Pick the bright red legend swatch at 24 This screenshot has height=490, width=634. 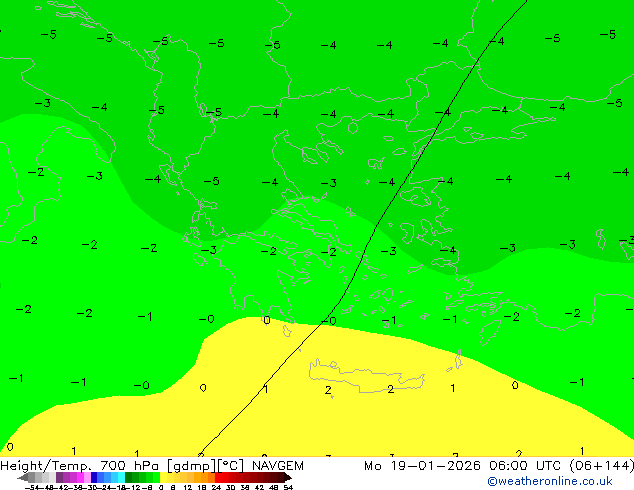(x=218, y=477)
